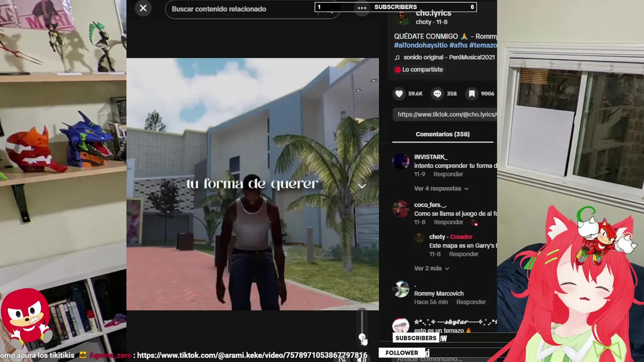Open INVISTARK_ commenter profile

(x=431, y=157)
